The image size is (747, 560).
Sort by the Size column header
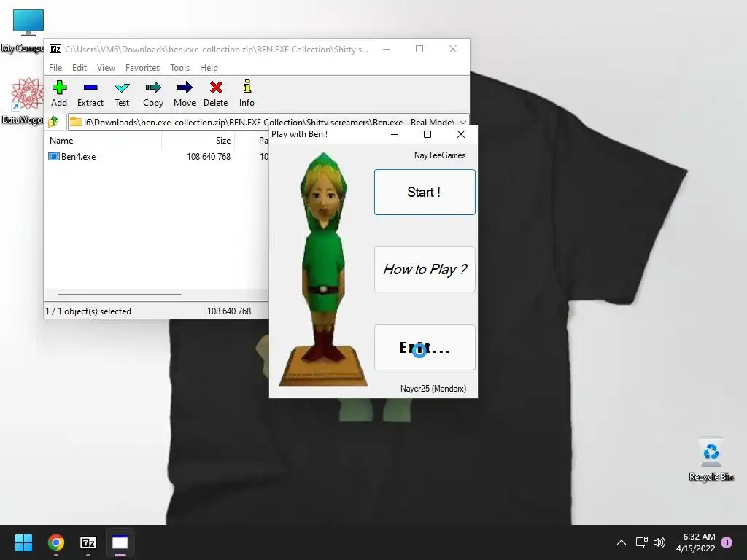[x=223, y=141]
